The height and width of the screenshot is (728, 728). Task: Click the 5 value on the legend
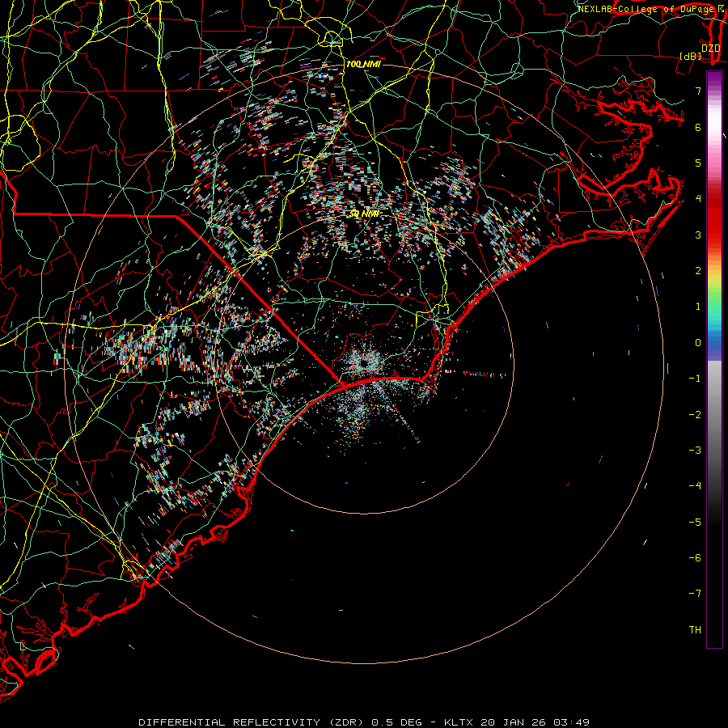pos(698,163)
